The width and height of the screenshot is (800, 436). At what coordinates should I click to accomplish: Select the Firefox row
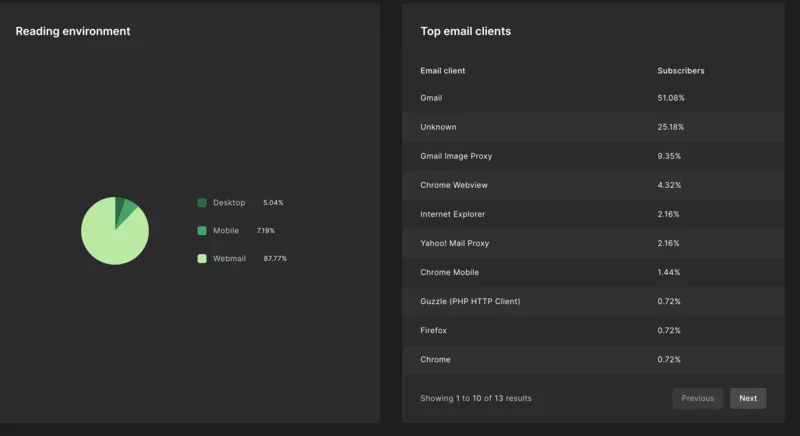coord(593,330)
